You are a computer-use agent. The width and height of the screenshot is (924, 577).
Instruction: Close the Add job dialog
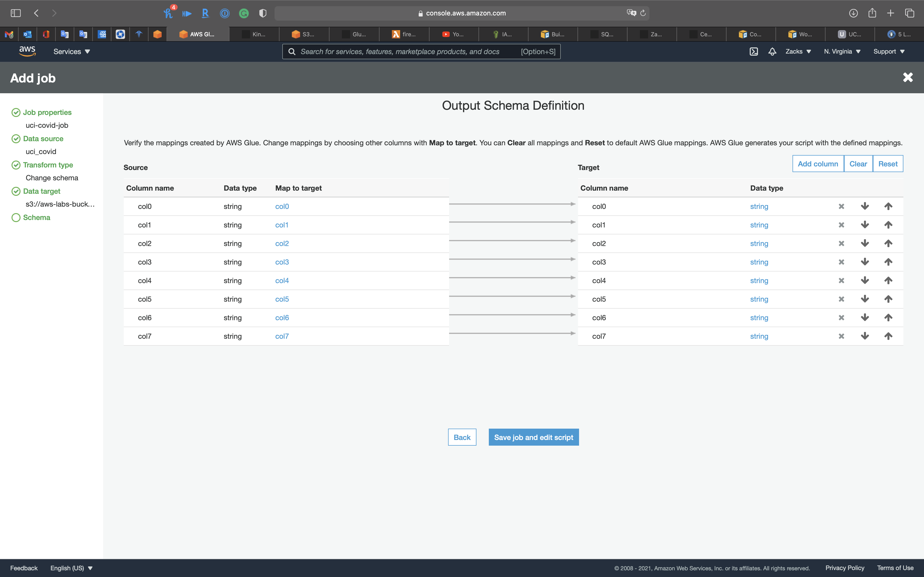pyautogui.click(x=907, y=78)
